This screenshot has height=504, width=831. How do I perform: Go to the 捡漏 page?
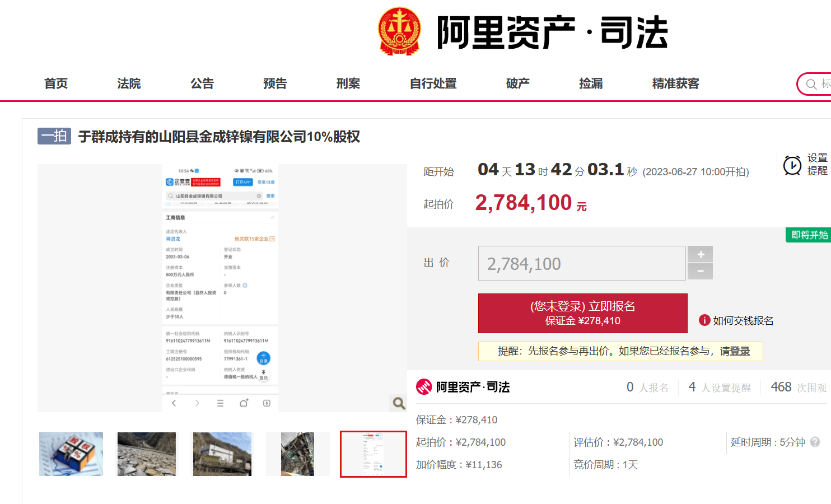pos(591,83)
